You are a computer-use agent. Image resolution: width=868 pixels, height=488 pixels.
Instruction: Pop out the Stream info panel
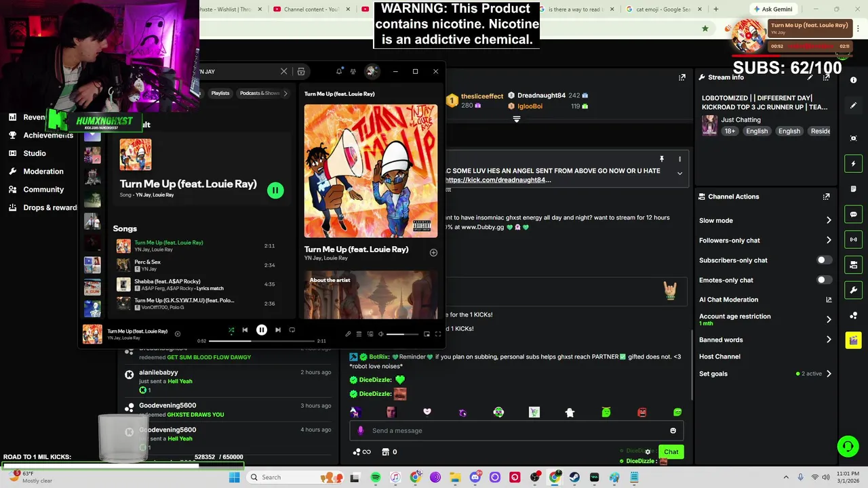pos(826,77)
